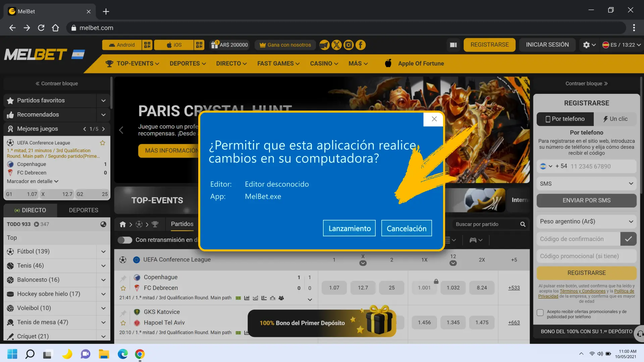Open Facebook social icon
This screenshot has width=644, height=362.
click(361, 45)
